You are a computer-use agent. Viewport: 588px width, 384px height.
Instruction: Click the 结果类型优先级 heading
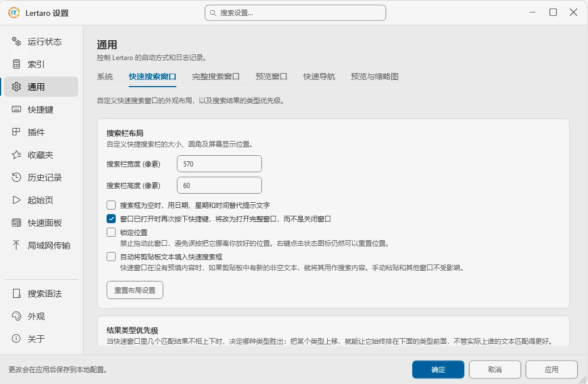pyautogui.click(x=132, y=330)
